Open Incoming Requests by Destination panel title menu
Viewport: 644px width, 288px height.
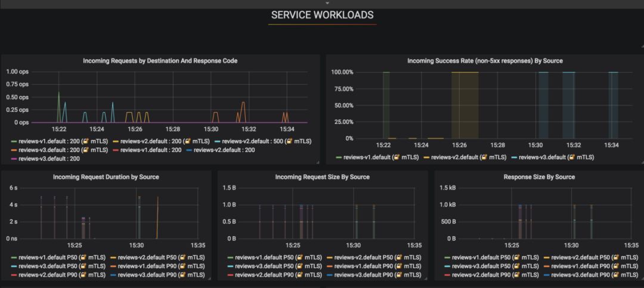pyautogui.click(x=160, y=61)
